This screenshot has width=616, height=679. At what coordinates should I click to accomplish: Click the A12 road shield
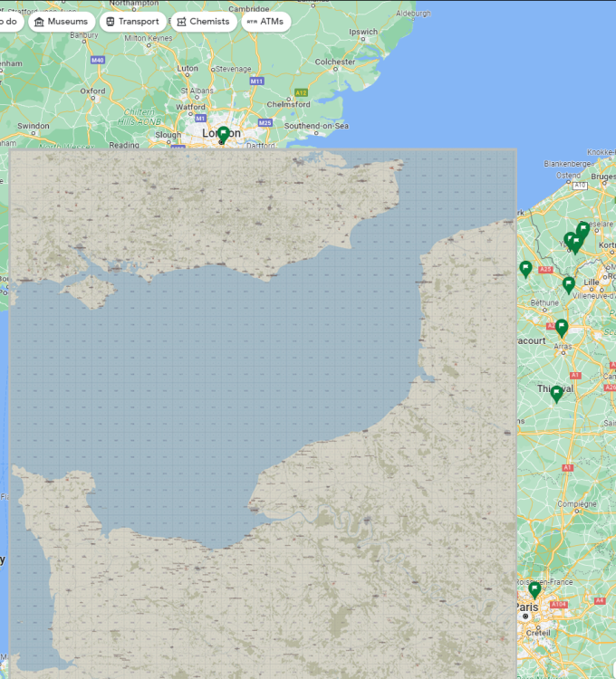[301, 92]
